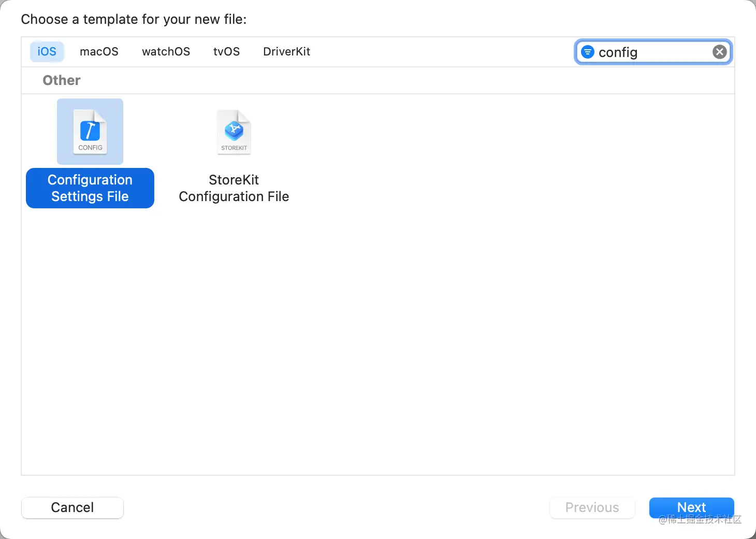Switch to the tvOS tab
The height and width of the screenshot is (539, 756).
(226, 52)
